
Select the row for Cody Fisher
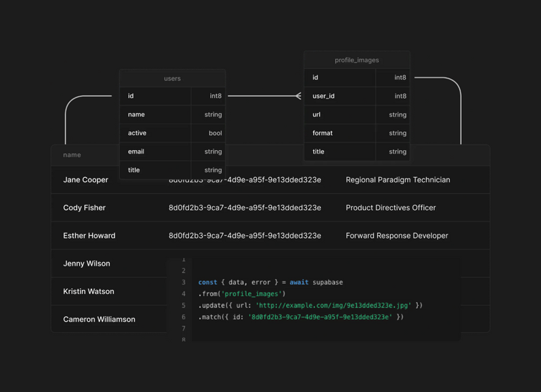pos(85,207)
